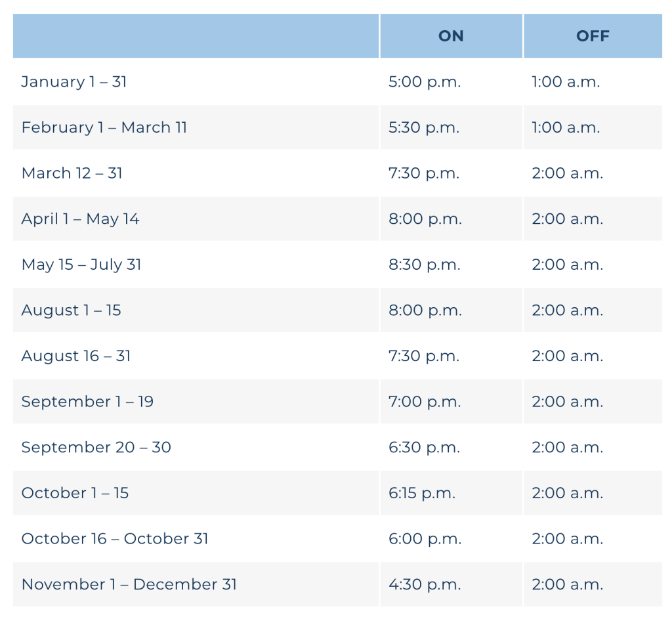This screenshot has width=672, height=621.
Task: Click the 7:00 p.m. ON time cell
Action: tap(425, 401)
